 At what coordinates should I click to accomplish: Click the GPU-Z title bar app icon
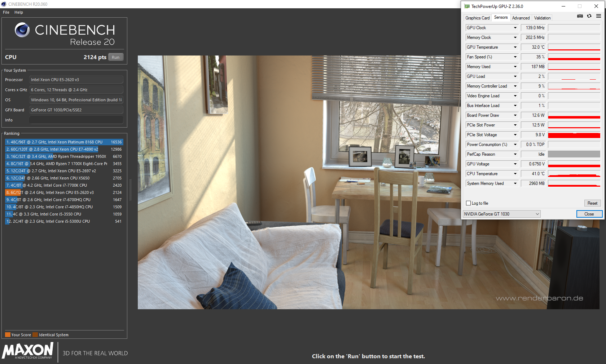pyautogui.click(x=467, y=6)
